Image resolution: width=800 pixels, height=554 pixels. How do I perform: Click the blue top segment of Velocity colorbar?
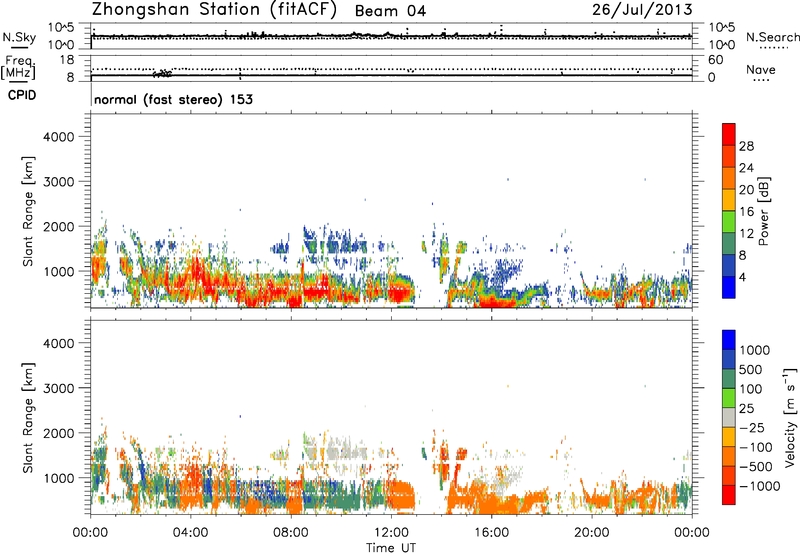pos(729,340)
